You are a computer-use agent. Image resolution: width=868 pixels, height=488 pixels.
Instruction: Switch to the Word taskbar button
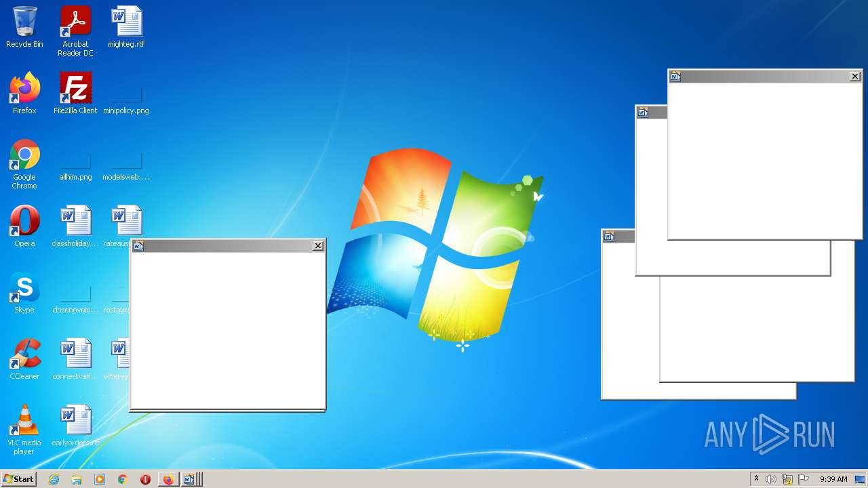pos(191,479)
